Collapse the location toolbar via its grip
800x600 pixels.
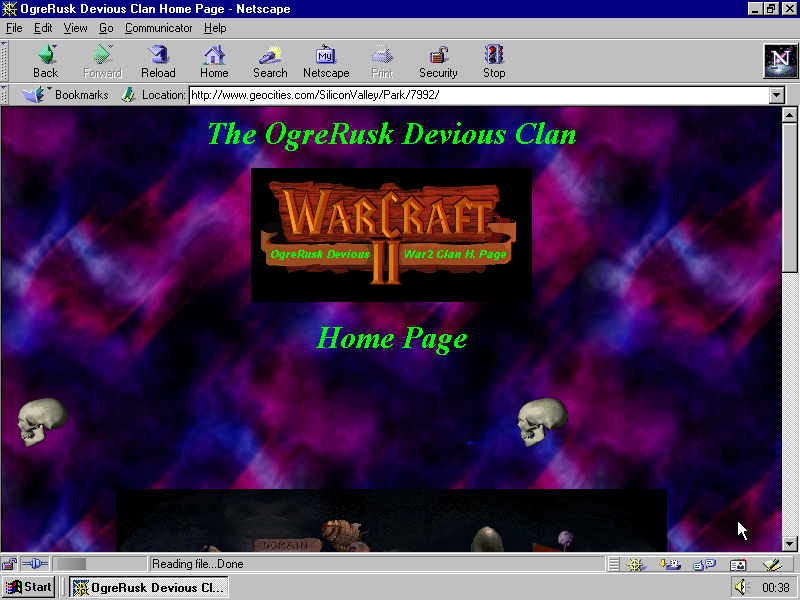point(4,94)
